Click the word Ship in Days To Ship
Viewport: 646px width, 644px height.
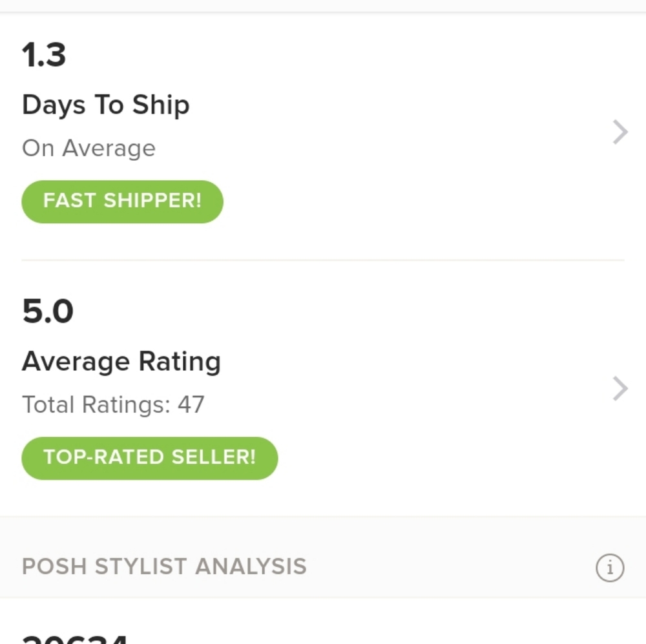tap(161, 105)
